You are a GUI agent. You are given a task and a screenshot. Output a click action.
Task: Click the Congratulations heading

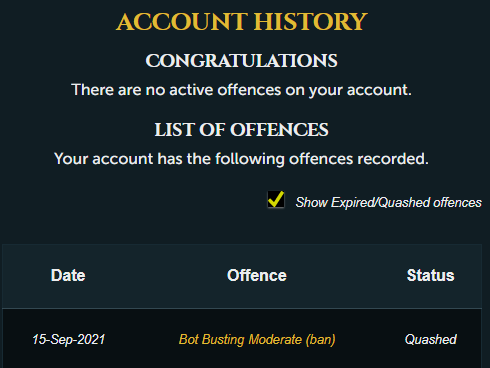242,61
